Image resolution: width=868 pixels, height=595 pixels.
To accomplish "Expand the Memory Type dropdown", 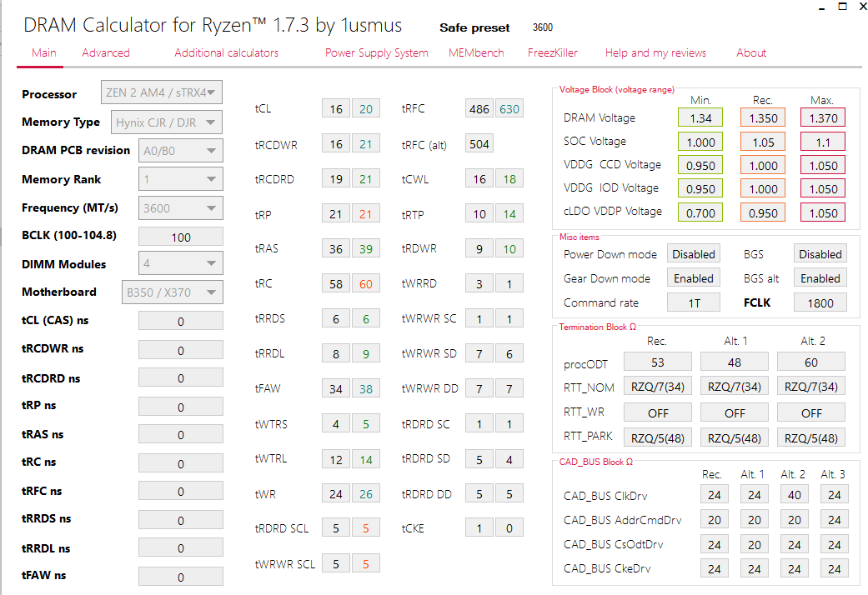I will [167, 122].
